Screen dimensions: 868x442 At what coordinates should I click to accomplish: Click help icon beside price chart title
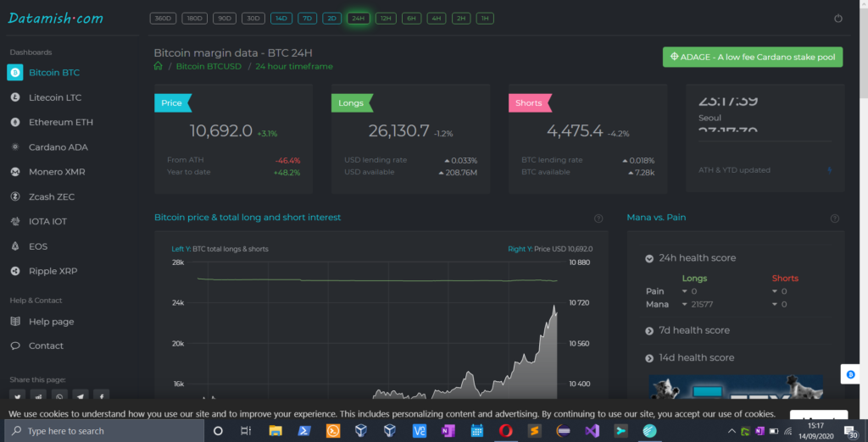pos(598,218)
